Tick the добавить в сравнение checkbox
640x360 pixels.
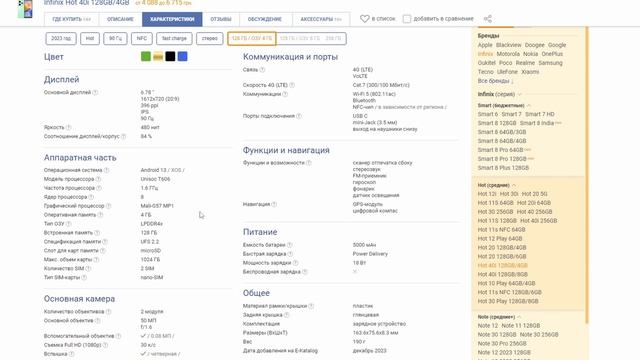click(407, 19)
